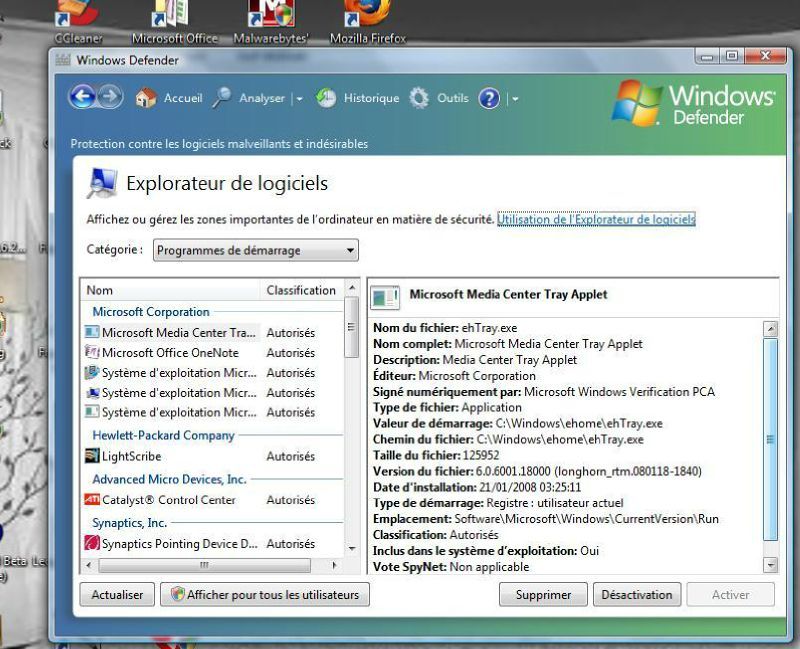Image resolution: width=800 pixels, height=649 pixels.
Task: Open Malwarebytes' desktop shortcut
Action: pos(271,22)
